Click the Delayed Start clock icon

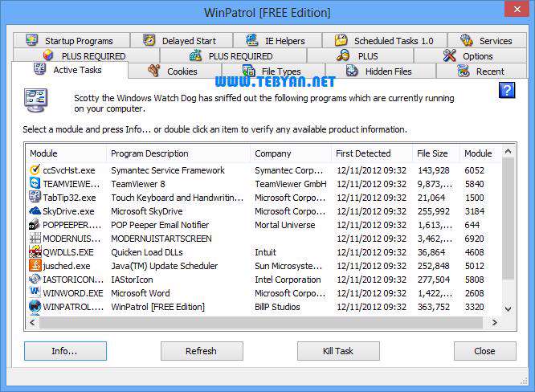pos(149,40)
